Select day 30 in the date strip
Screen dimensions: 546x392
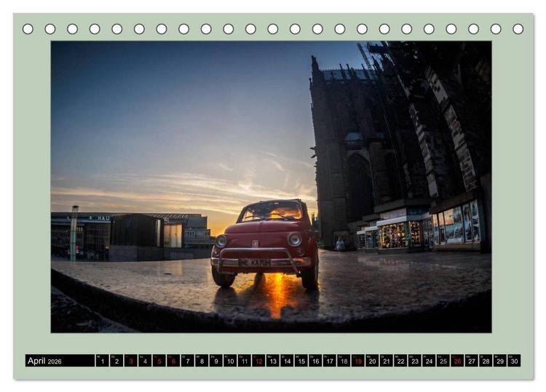(x=514, y=360)
